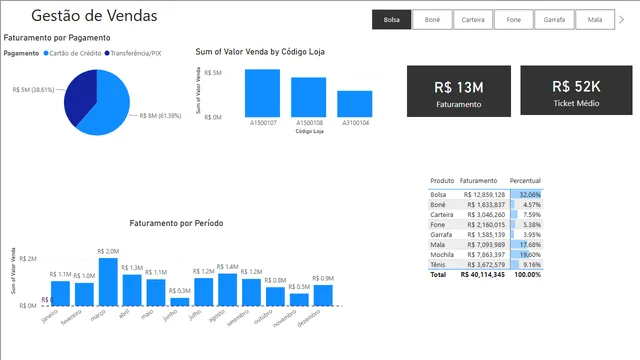Select the Fone slicer button
This screenshot has width=640, height=360.
[x=513, y=20]
